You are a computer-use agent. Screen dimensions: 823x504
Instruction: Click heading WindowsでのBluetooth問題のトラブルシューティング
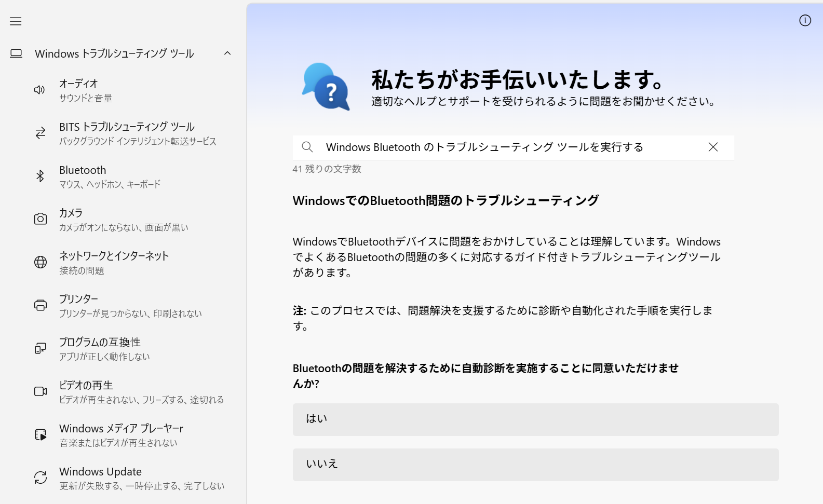446,200
